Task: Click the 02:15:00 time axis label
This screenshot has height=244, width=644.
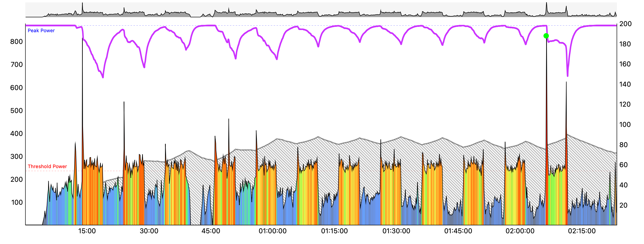Action: pos(582,231)
